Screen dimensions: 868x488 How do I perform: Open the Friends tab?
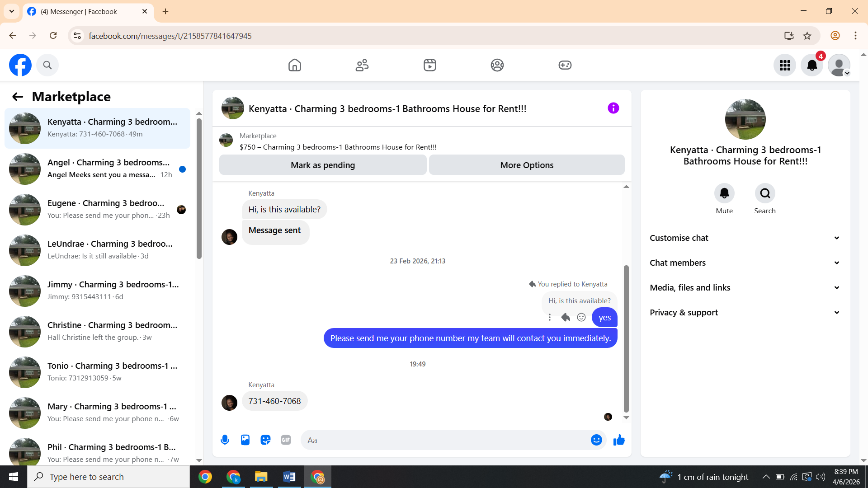pos(362,66)
